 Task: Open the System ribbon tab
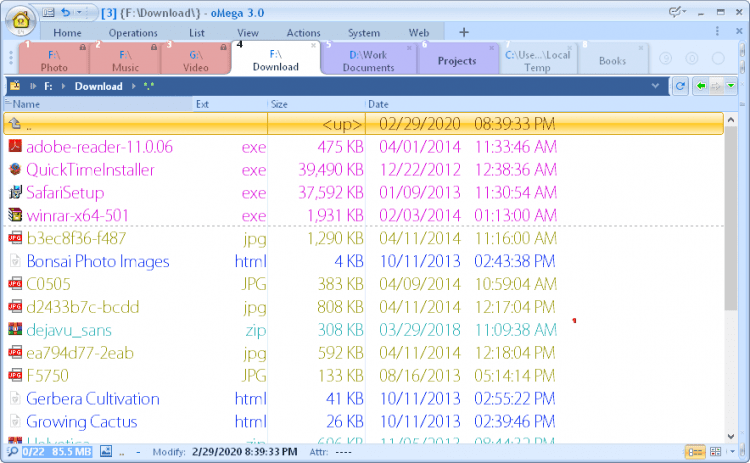coord(364,33)
